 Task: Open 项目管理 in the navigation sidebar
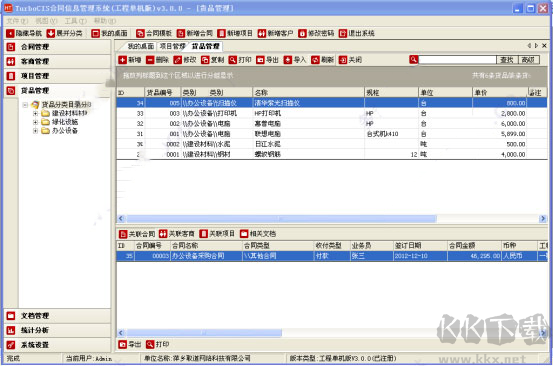click(58, 76)
